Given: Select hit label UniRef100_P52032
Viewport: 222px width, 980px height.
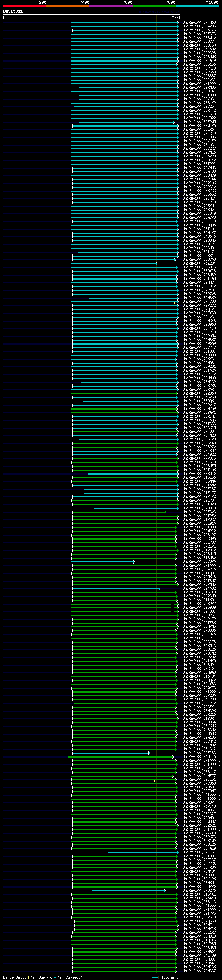Looking at the screenshot, I should point(199,80).
